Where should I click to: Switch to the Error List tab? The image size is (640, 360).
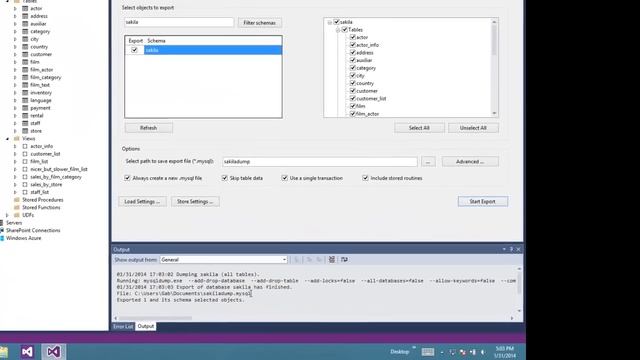tap(123, 327)
